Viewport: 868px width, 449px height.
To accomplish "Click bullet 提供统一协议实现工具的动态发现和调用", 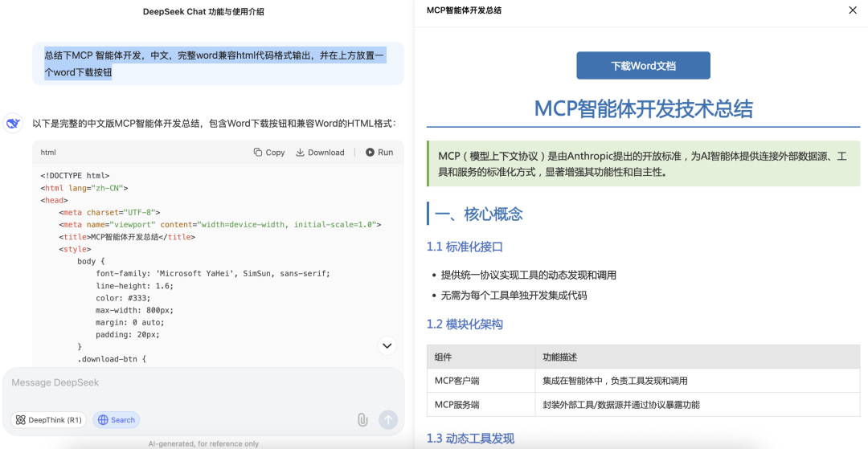I will pyautogui.click(x=528, y=276).
